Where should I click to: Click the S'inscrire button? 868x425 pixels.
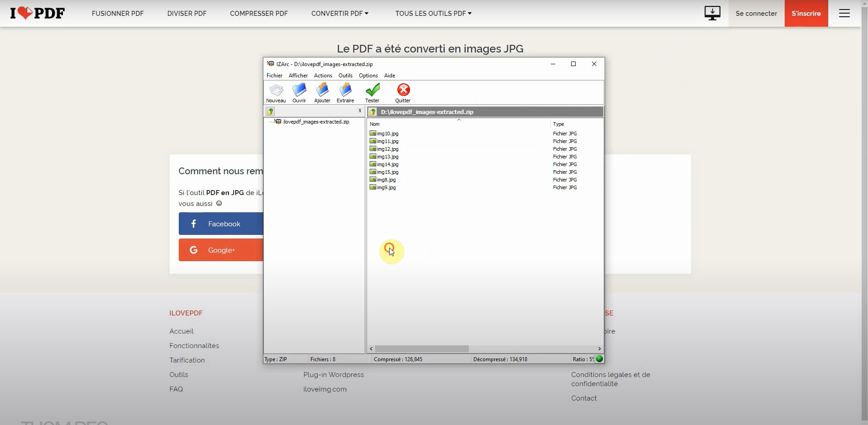[x=806, y=14]
